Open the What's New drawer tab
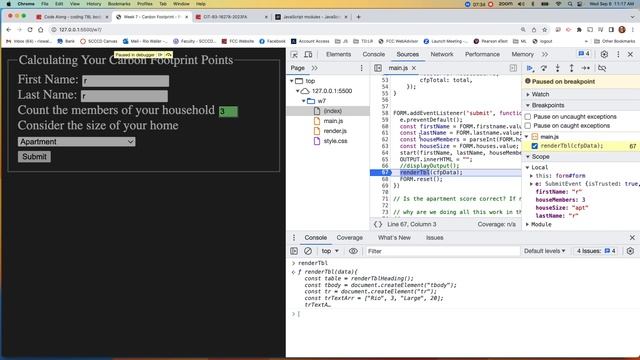The height and width of the screenshot is (360, 640). [x=394, y=238]
